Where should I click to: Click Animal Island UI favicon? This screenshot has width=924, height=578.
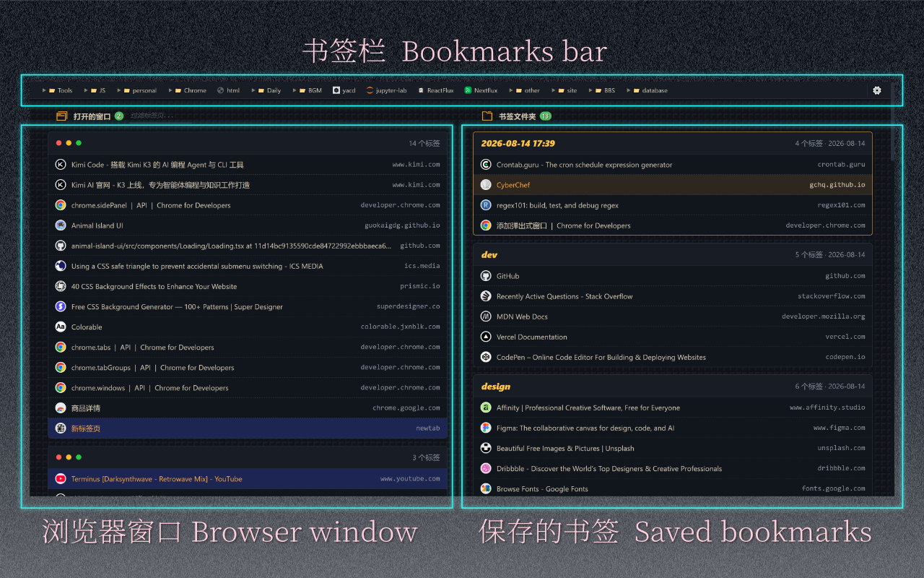[x=61, y=225]
